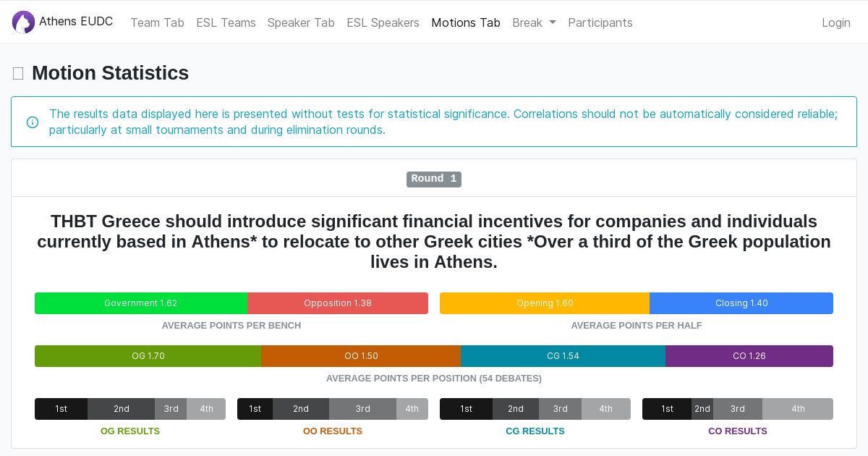Go to the ESL Teams page
This screenshot has width=868, height=456.
pyautogui.click(x=226, y=22)
